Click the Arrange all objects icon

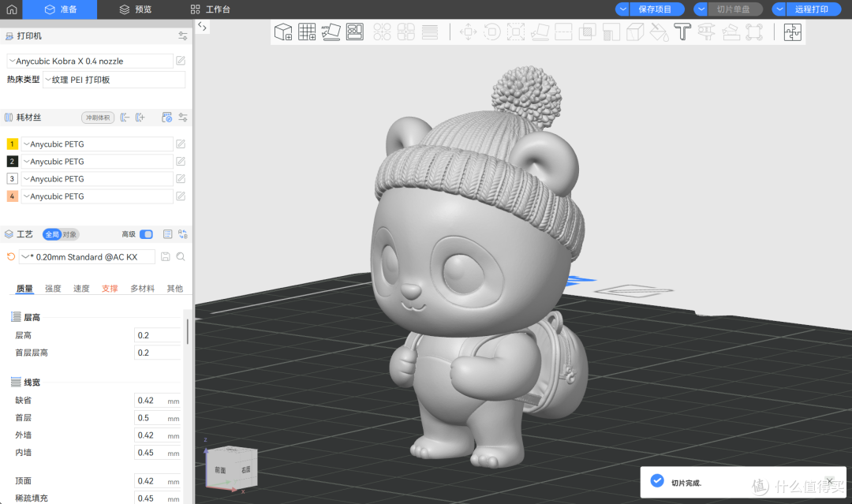click(355, 32)
